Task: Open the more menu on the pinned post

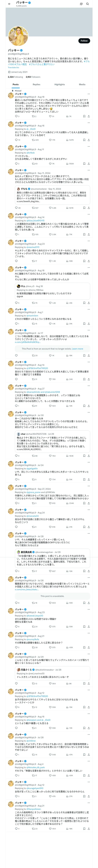Action: (x=89, y=94)
